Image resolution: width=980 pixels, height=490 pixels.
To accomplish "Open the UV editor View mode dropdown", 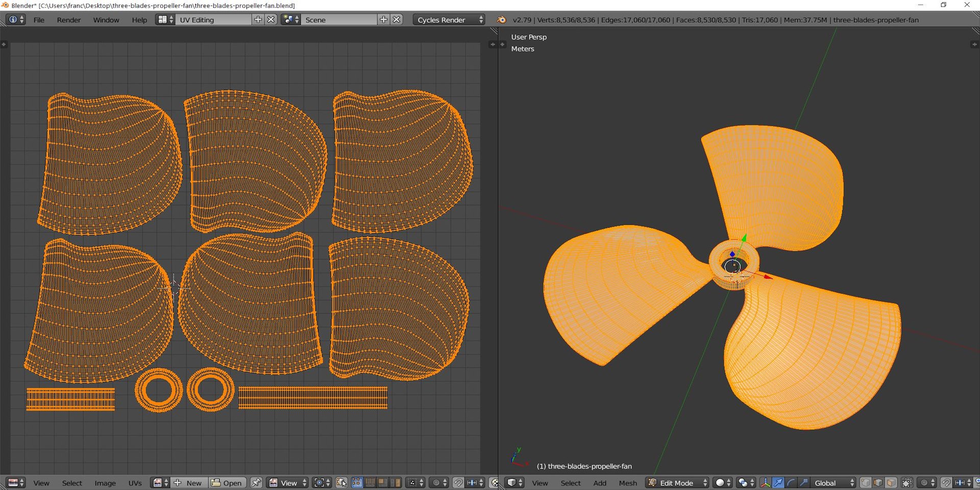I will point(288,483).
